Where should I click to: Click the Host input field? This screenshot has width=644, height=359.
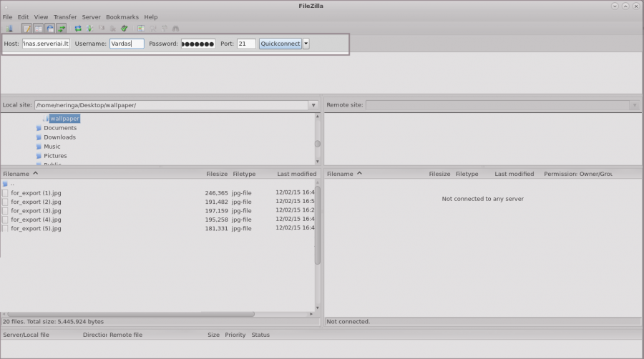46,44
